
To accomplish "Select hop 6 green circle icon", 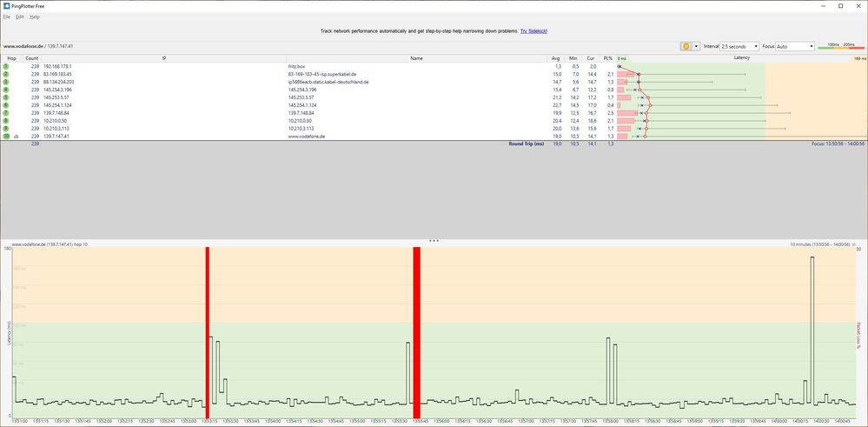I will (x=6, y=105).
